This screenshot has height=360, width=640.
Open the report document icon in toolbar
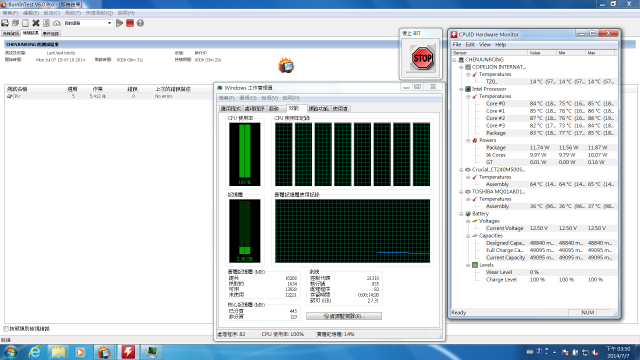(x=47, y=23)
